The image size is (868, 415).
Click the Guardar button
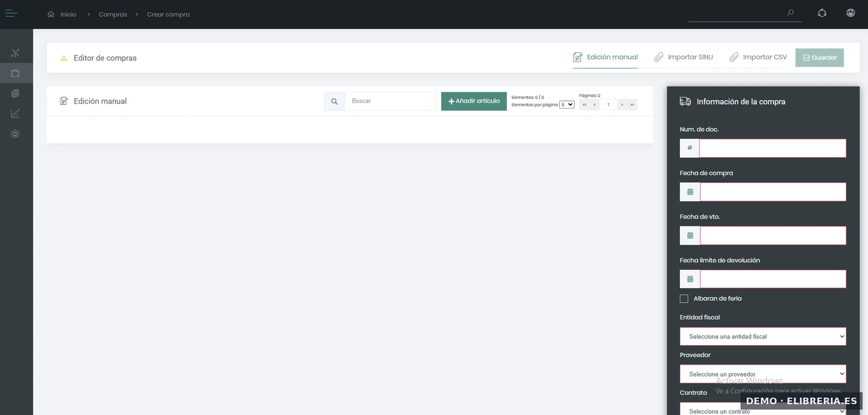pyautogui.click(x=819, y=58)
